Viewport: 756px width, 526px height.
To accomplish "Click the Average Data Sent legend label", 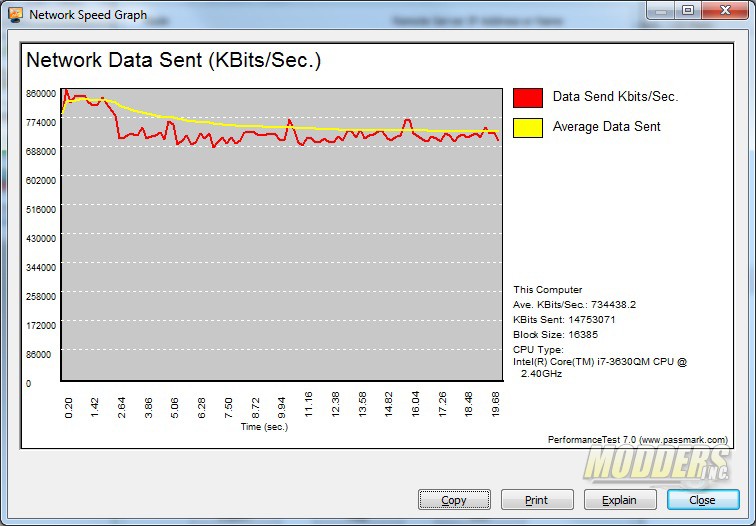I will tap(606, 127).
